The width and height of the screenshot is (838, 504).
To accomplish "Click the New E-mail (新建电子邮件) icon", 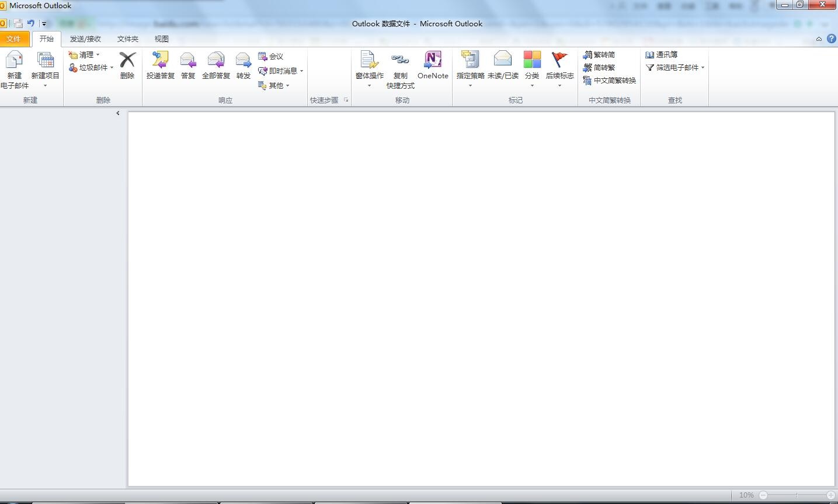I will 14,69.
